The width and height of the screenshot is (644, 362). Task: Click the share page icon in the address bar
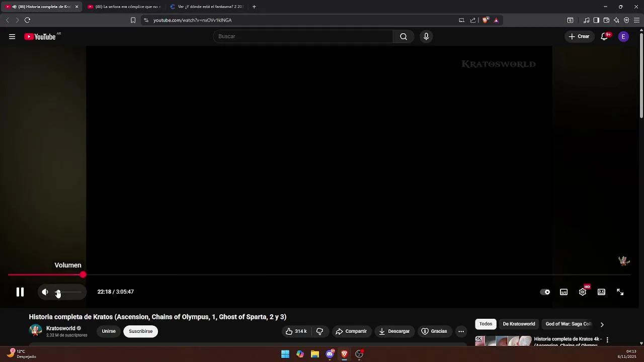473,20
